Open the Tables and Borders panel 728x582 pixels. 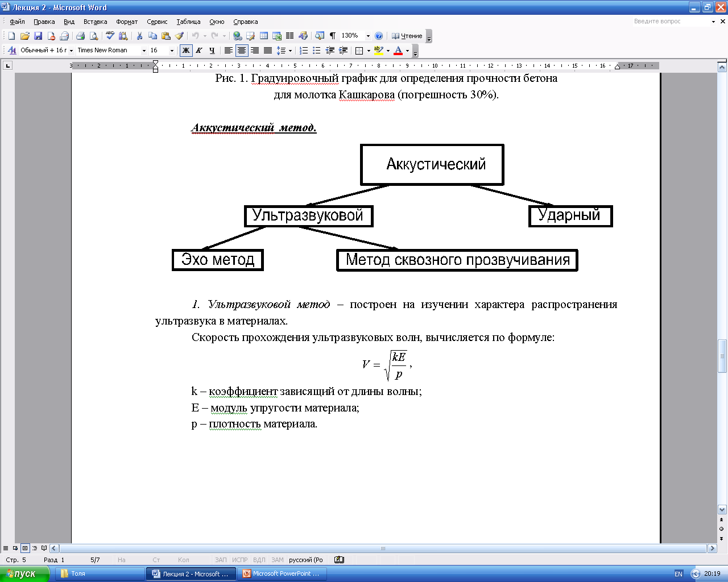pos(250,36)
